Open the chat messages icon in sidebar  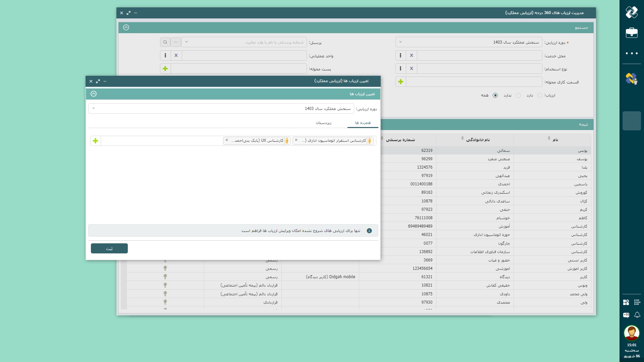tap(626, 315)
